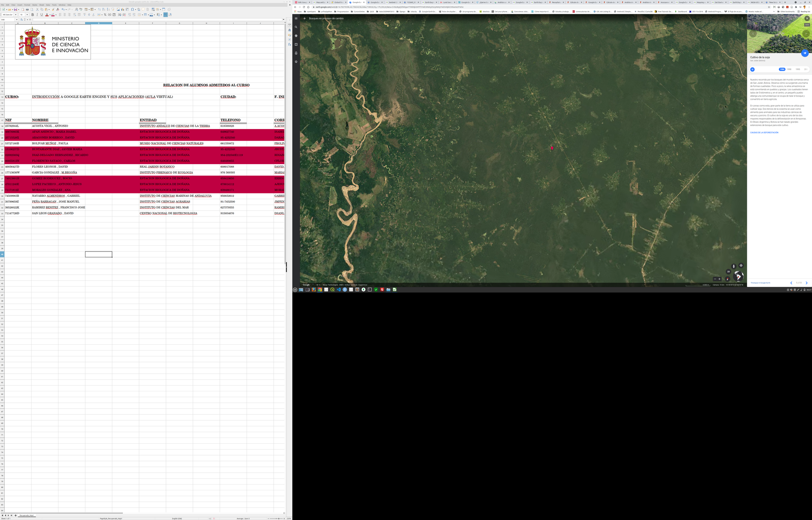This screenshot has width=812, height=520.
Task: Open the Format menu
Action: 27,5
